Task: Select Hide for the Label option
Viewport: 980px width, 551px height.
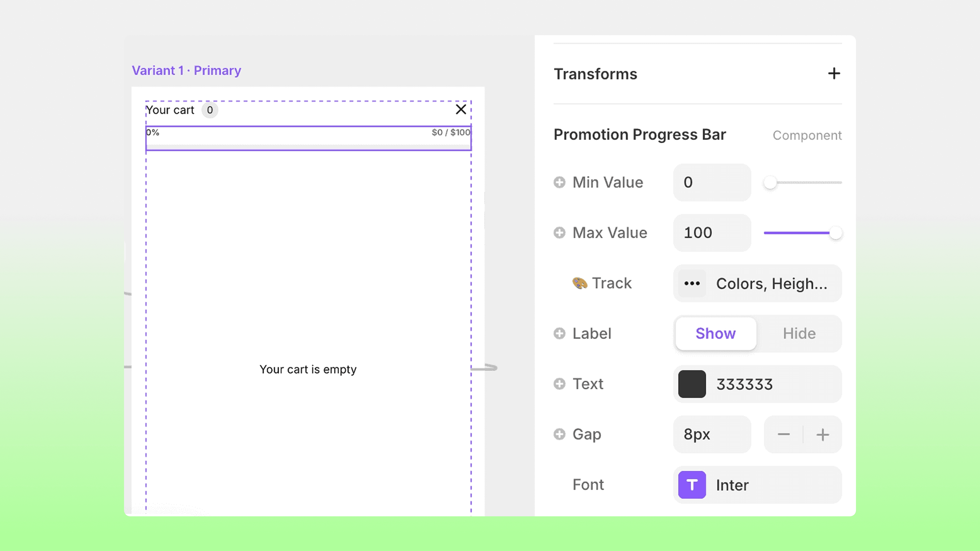Action: click(x=799, y=333)
